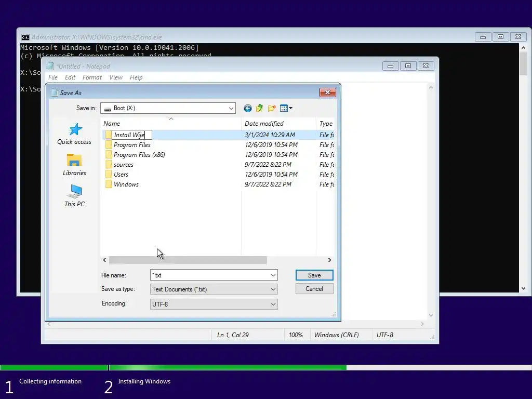
Task: Click the UTF-8 status bar entry
Action: click(385, 335)
